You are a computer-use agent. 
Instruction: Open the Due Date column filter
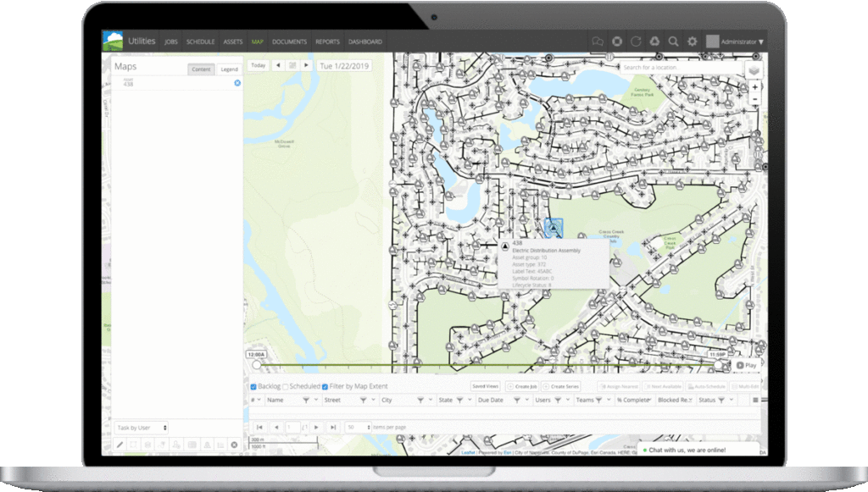click(x=516, y=400)
